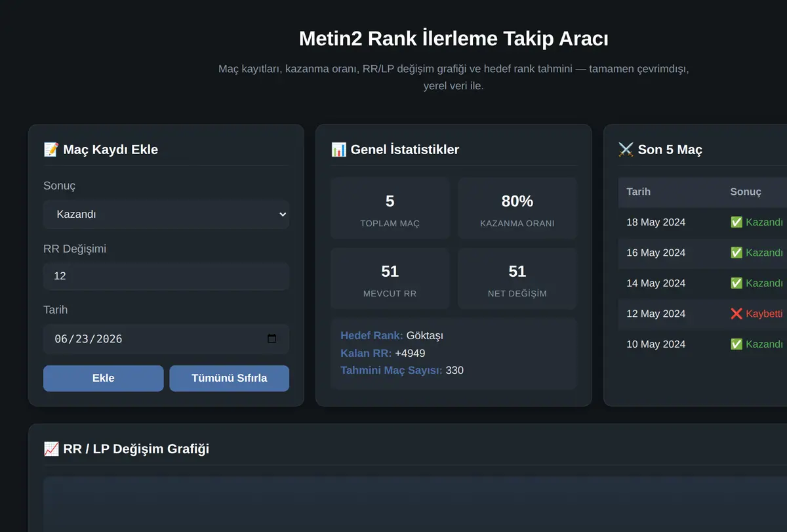Click the Ekle button
Viewport: 787px width, 532px height.
(x=104, y=378)
